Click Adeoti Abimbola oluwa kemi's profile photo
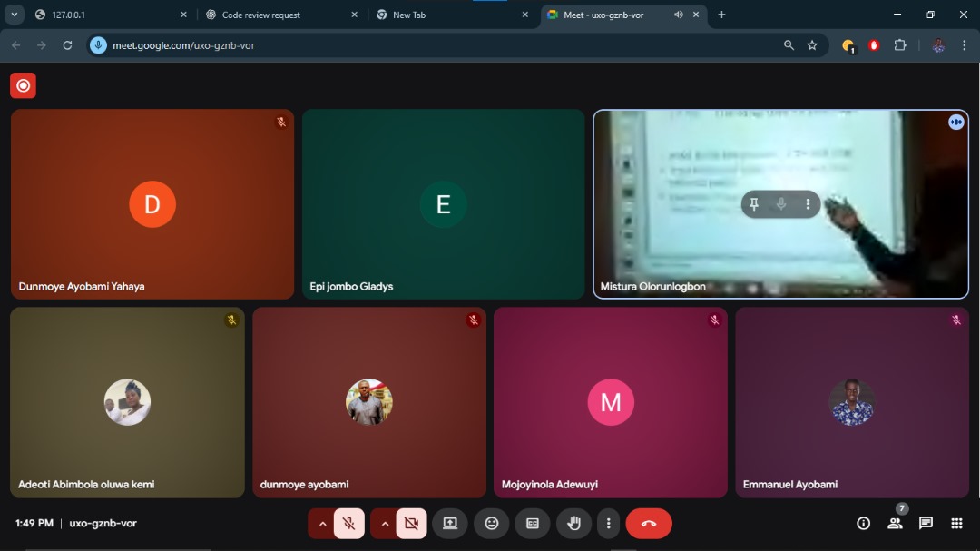Viewport: 980px width, 551px height. coord(128,402)
